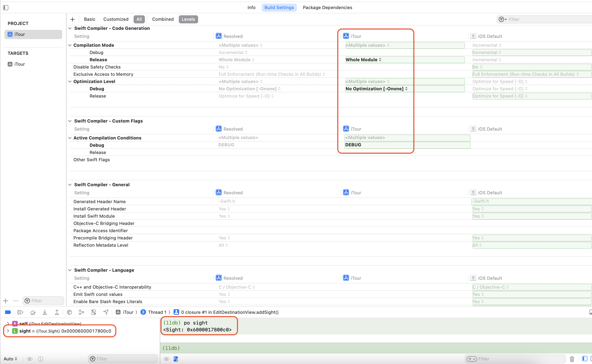The image size is (592, 364).
Task: Click the blue console output toggle icon
Action: pyautogui.click(x=176, y=359)
